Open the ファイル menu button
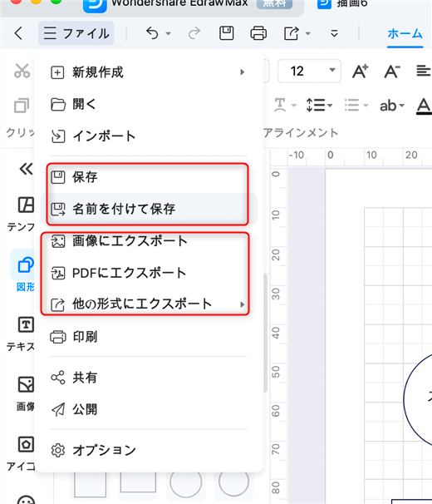 [x=76, y=33]
